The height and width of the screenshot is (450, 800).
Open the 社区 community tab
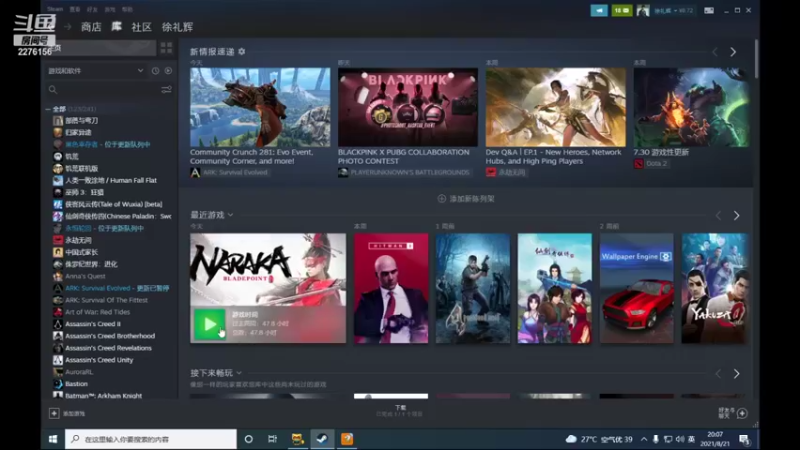(x=141, y=27)
